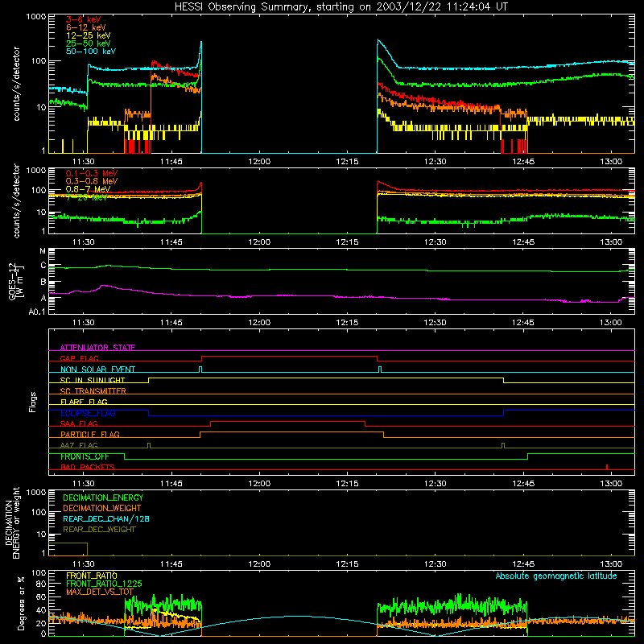Click the B class tick on GOES axis
The image size is (644, 644).
43,283
